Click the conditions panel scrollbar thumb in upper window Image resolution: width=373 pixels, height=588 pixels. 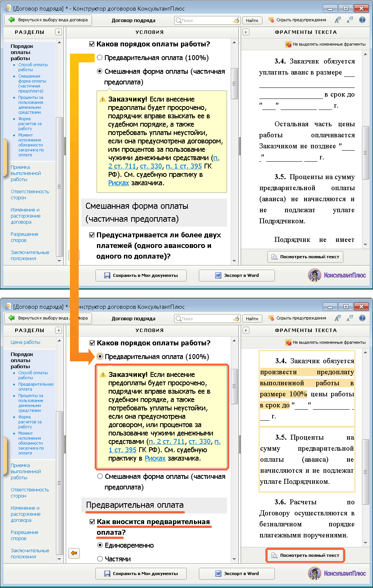click(x=234, y=84)
